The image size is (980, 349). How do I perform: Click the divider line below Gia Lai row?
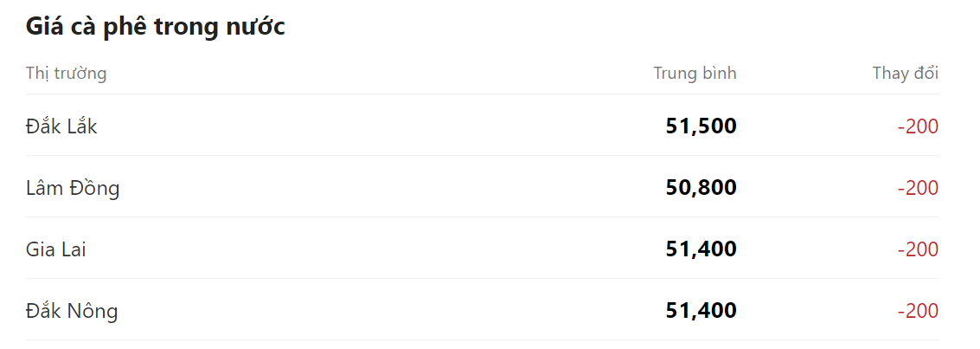pos(482,279)
